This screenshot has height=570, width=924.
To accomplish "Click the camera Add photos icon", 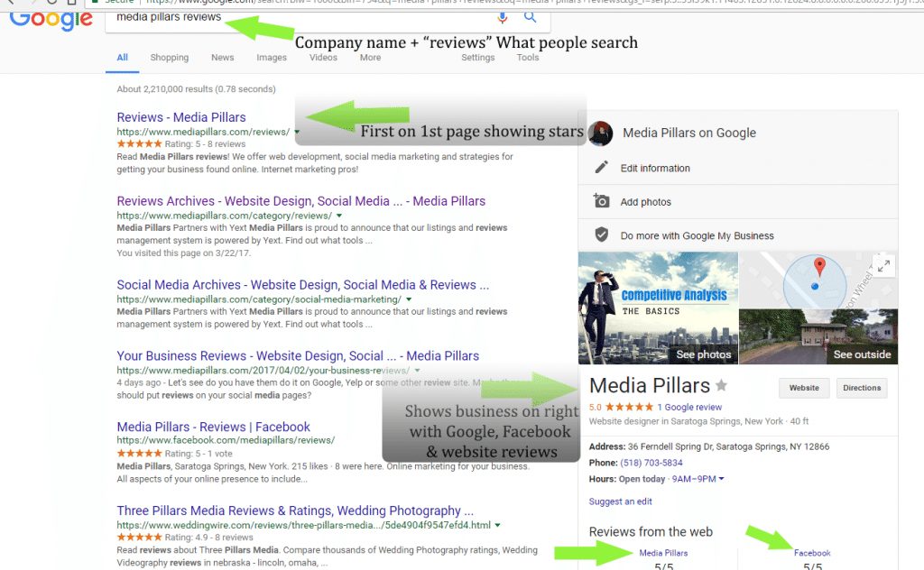I will click(x=601, y=201).
